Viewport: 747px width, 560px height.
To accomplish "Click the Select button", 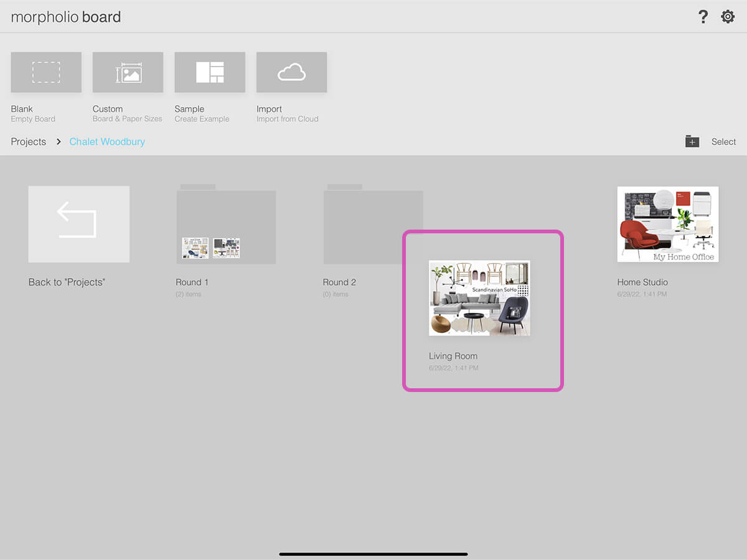I will (x=723, y=142).
